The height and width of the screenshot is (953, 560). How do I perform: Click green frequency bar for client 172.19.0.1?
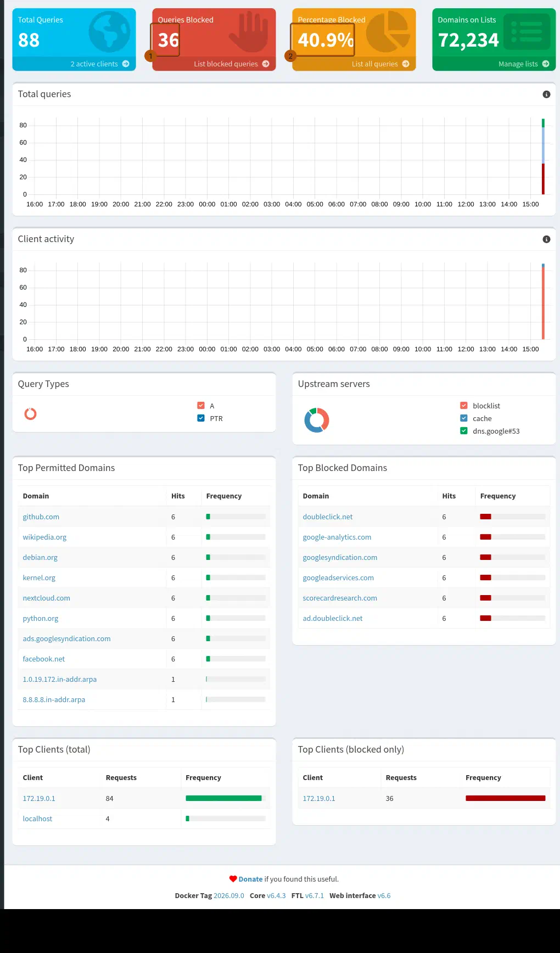click(223, 798)
